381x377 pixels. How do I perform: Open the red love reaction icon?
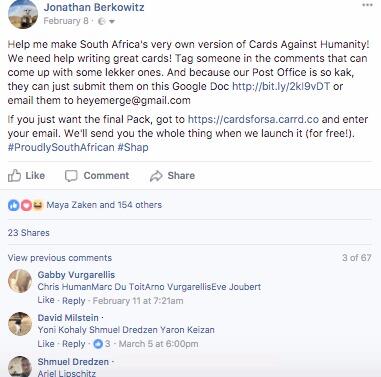coord(26,205)
